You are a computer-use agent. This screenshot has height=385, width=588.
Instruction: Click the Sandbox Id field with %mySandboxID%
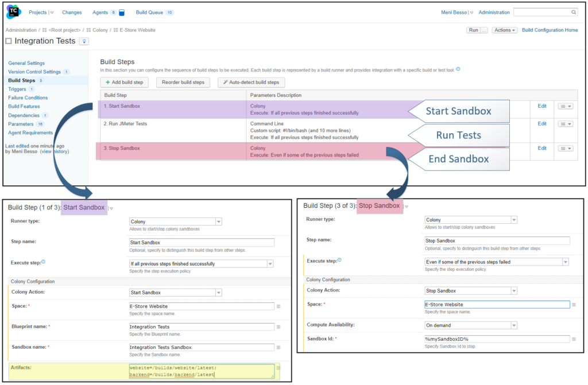coord(497,339)
